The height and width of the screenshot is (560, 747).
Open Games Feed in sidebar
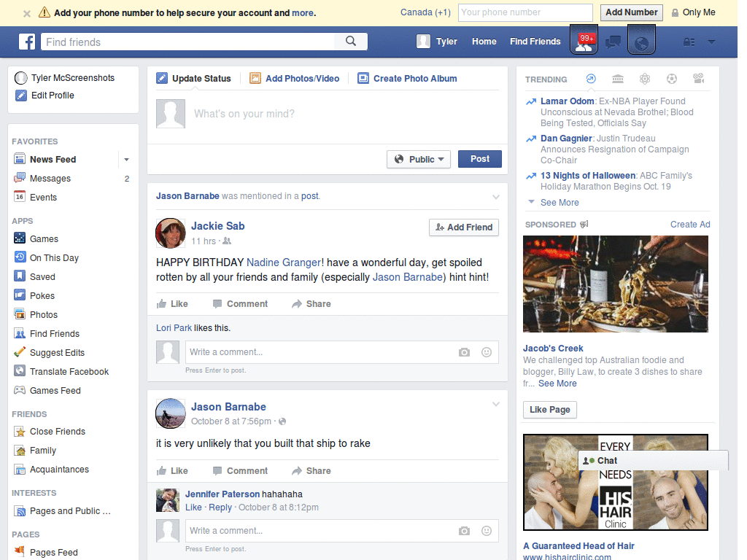(55, 391)
